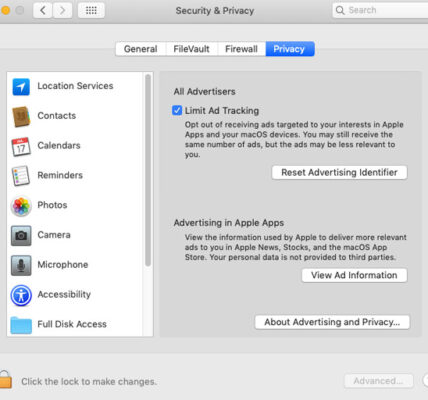The width and height of the screenshot is (428, 400).
Task: Click into the Search field
Action: pos(381,10)
